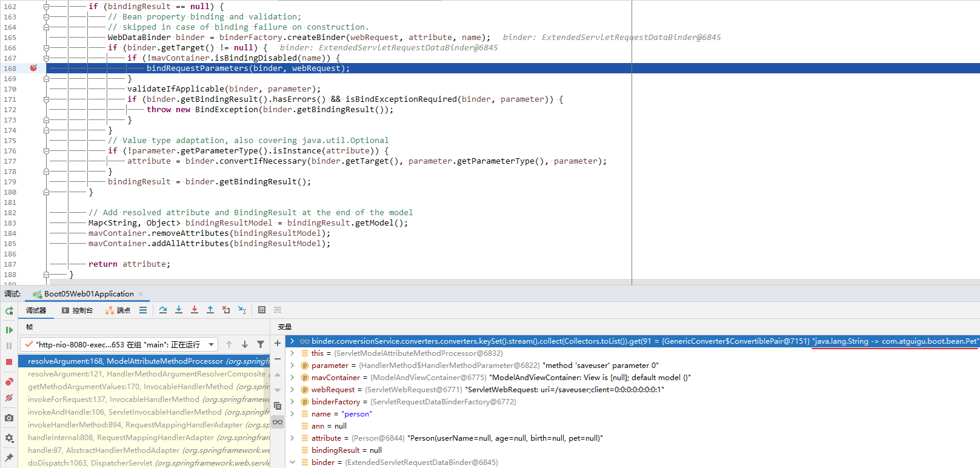Collapse the if block at line 171
The height and width of the screenshot is (468, 980).
coord(46,99)
